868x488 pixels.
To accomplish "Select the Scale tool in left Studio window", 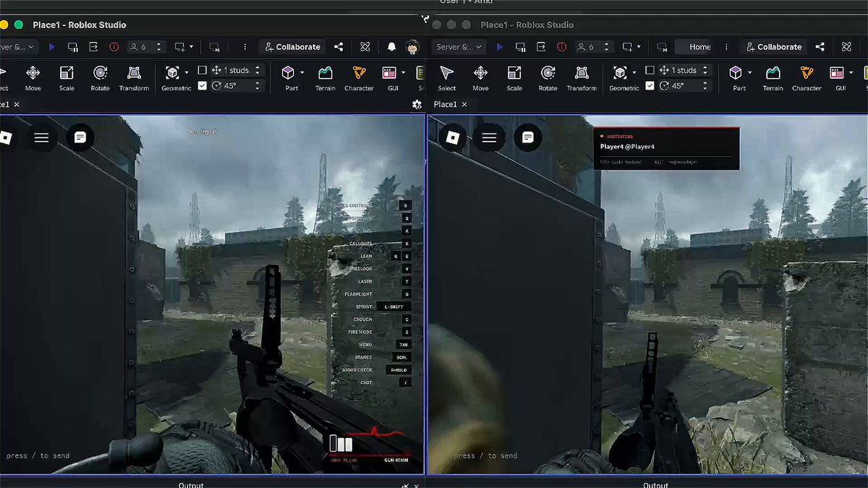I will coord(67,78).
